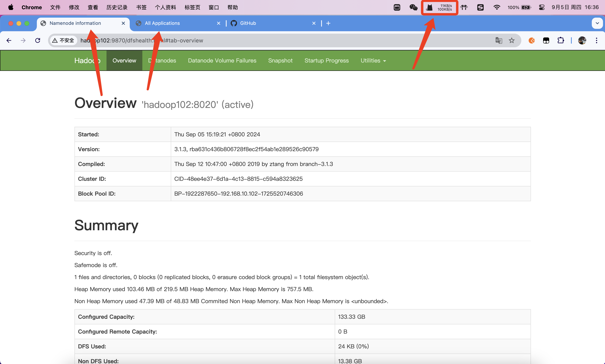This screenshot has width=605, height=364.
Task: Click the not secure site warning badge
Action: 63,40
